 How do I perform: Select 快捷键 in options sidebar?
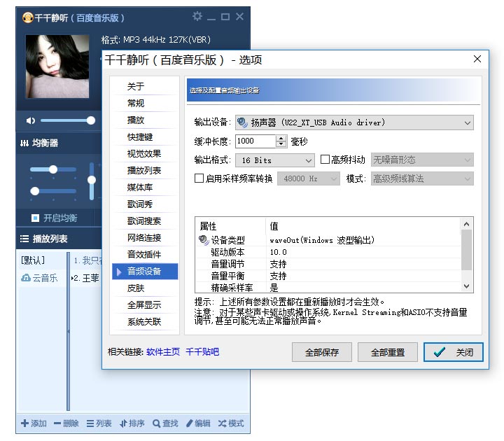(x=145, y=137)
